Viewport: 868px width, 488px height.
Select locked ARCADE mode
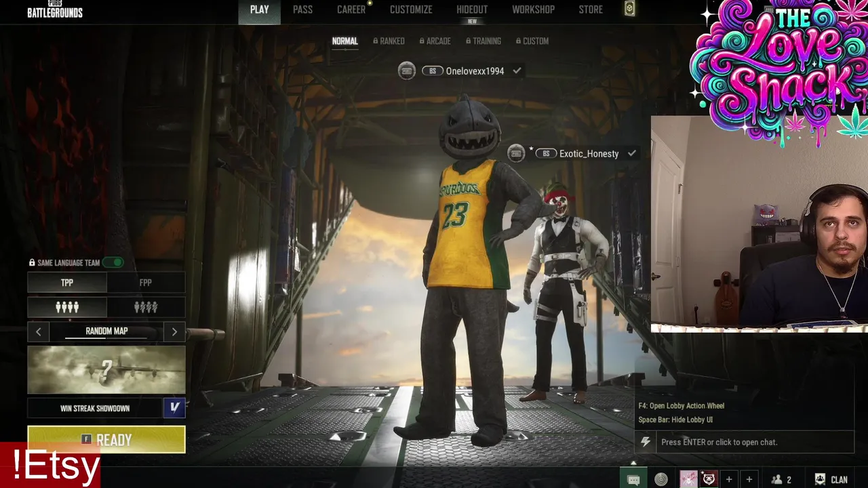435,41
